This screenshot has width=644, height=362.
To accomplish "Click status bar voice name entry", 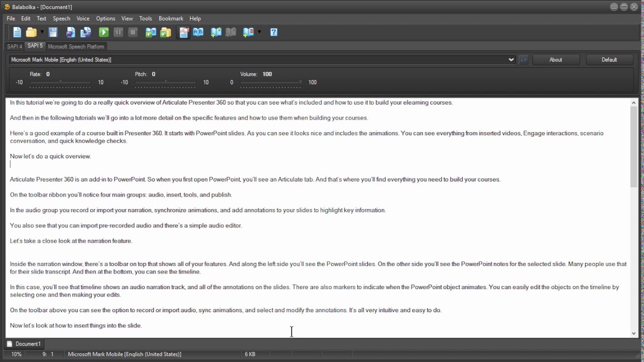I will coord(125,354).
